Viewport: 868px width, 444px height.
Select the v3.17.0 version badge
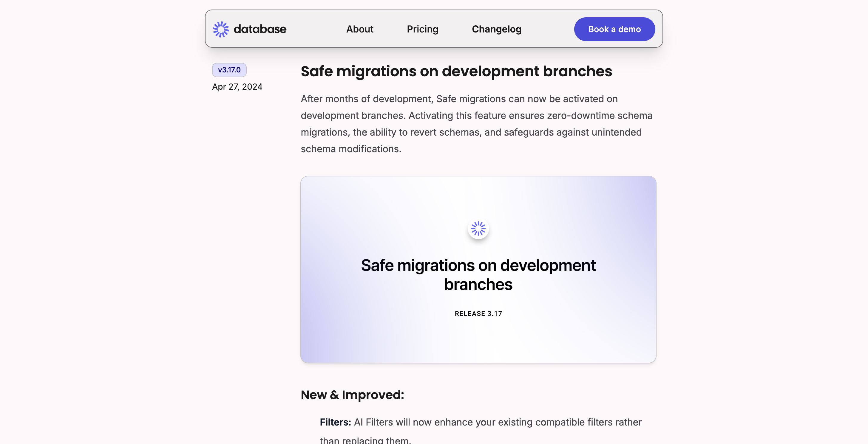click(x=229, y=70)
